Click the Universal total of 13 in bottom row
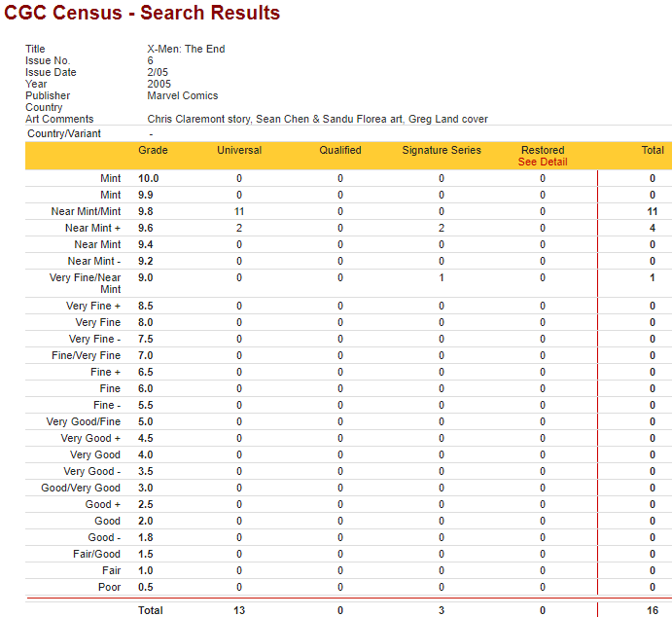This screenshot has height=617, width=672. 239,610
